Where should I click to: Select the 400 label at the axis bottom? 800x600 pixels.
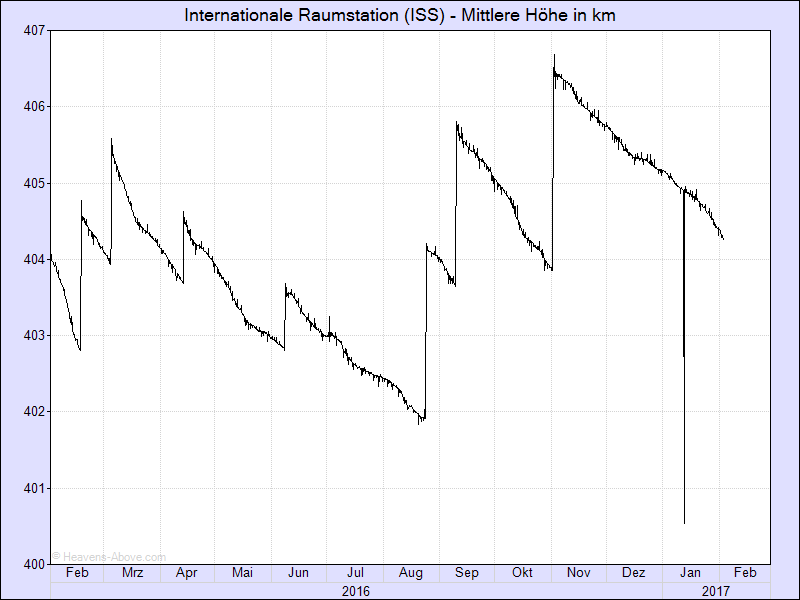click(34, 564)
